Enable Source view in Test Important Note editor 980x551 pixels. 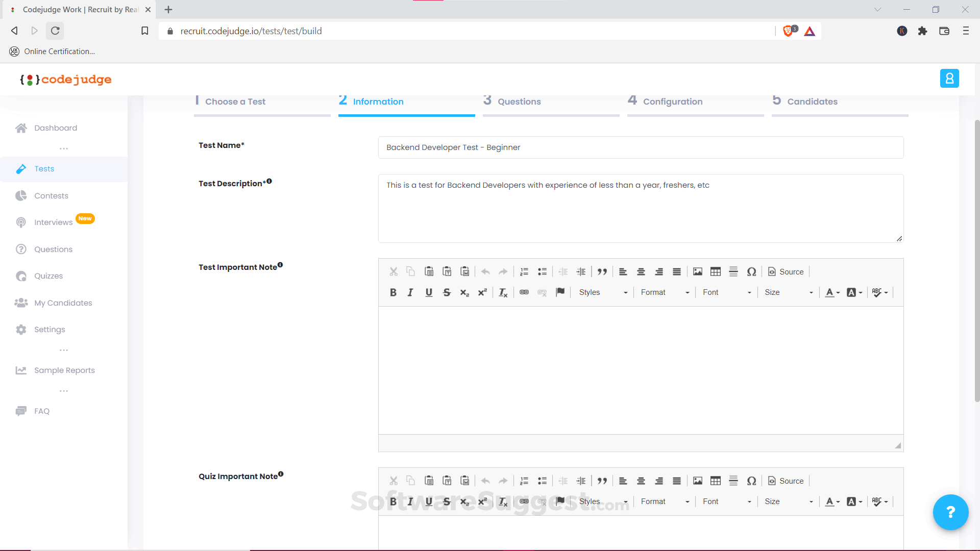(x=786, y=271)
